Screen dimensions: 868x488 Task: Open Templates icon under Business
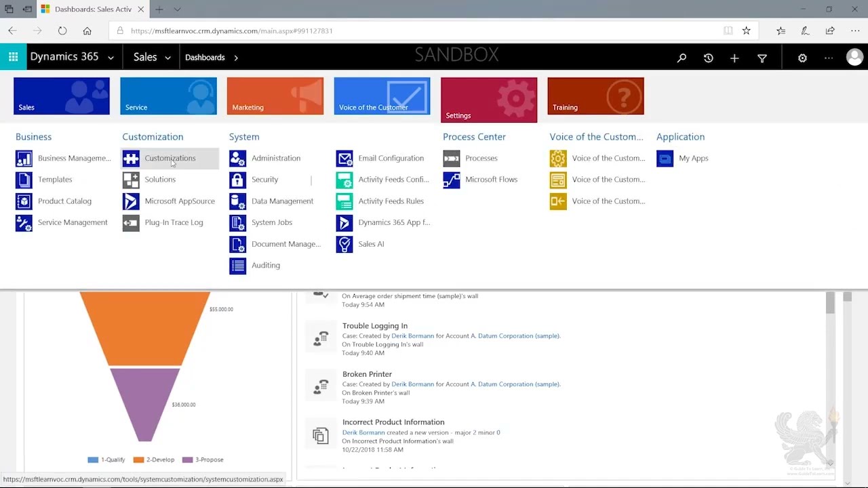click(24, 180)
